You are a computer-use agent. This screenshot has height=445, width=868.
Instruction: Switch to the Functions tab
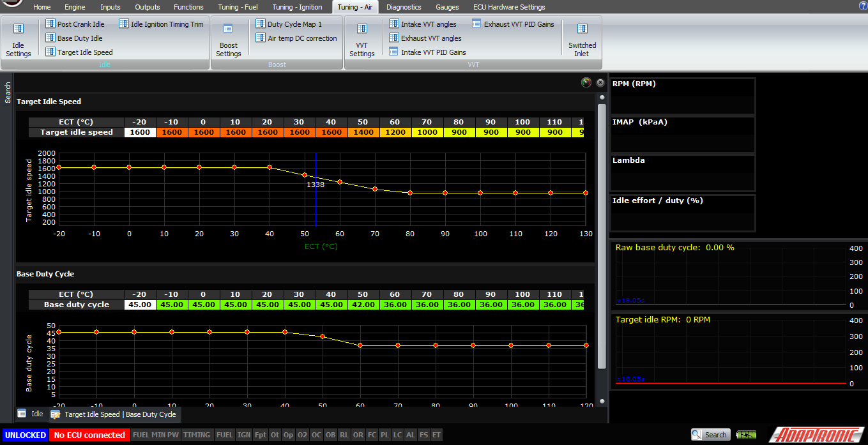tap(189, 7)
